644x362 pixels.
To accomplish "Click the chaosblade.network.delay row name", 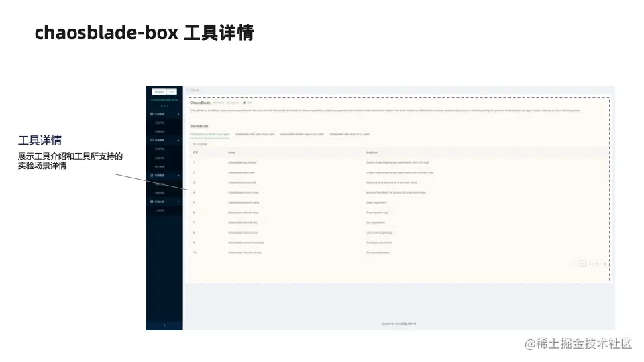I will click(244, 202).
